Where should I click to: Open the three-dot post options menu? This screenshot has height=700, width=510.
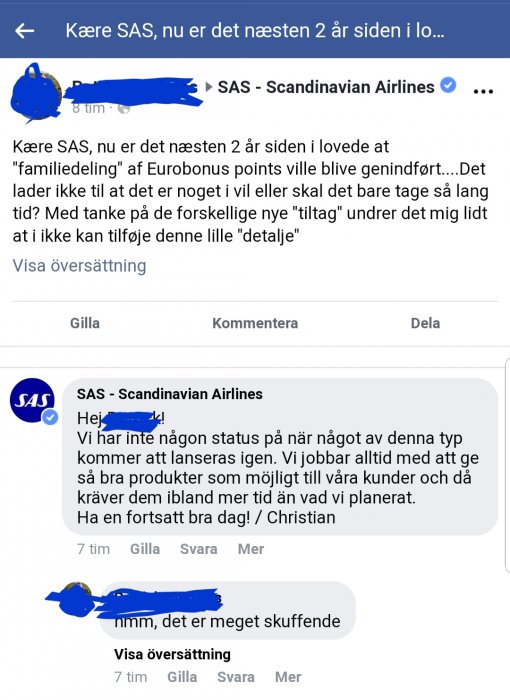click(x=483, y=91)
